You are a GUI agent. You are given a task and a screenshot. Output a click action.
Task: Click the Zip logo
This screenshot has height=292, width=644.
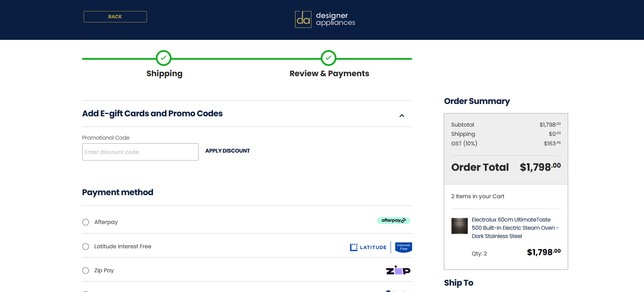coord(398,270)
